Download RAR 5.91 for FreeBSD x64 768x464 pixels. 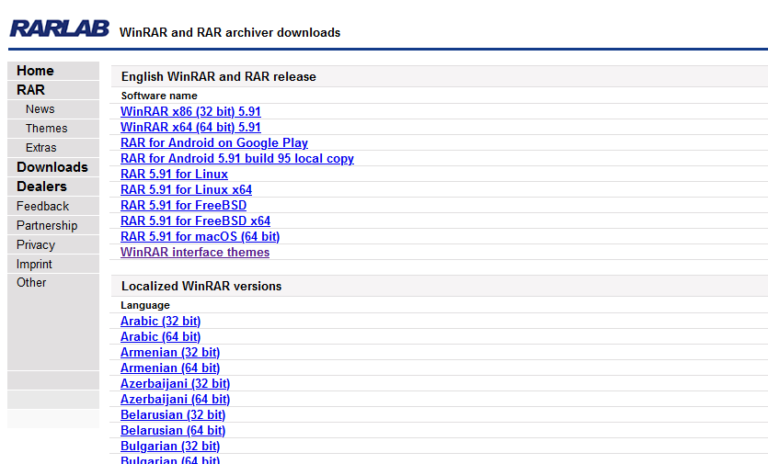click(195, 221)
